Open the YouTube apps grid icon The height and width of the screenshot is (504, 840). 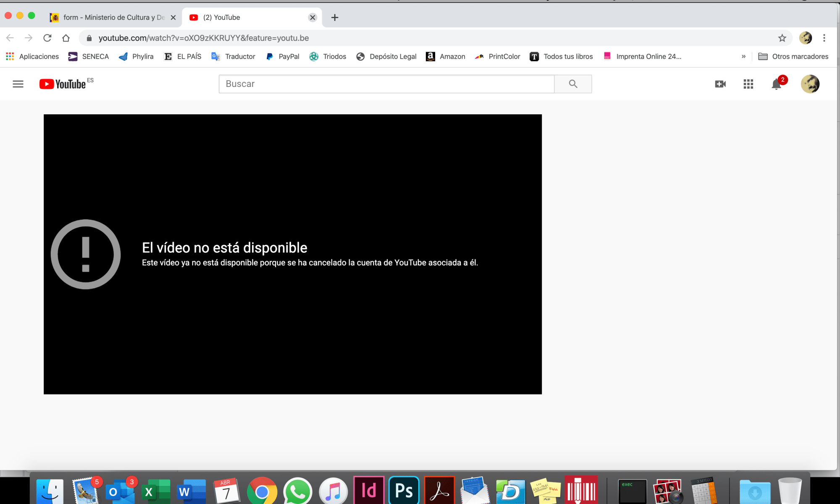click(748, 84)
